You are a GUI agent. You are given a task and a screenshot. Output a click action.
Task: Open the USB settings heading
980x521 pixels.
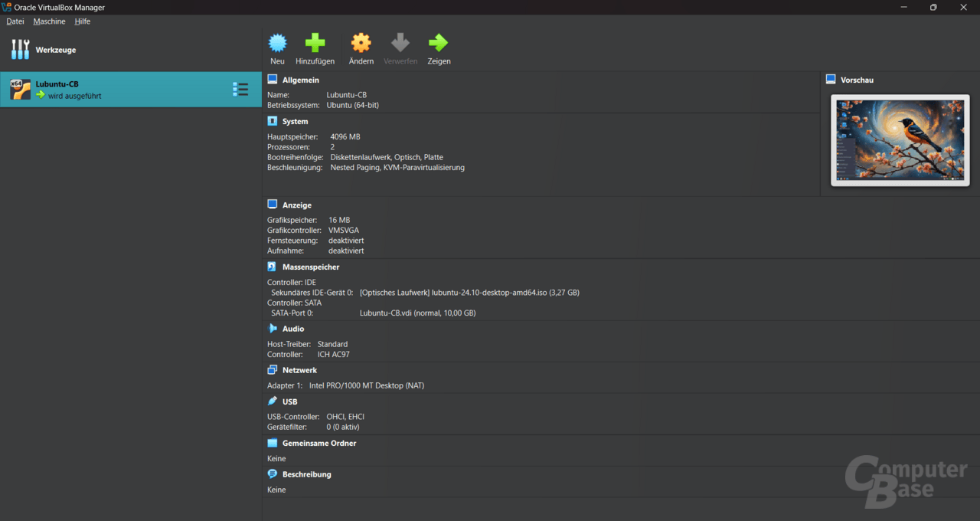point(290,401)
